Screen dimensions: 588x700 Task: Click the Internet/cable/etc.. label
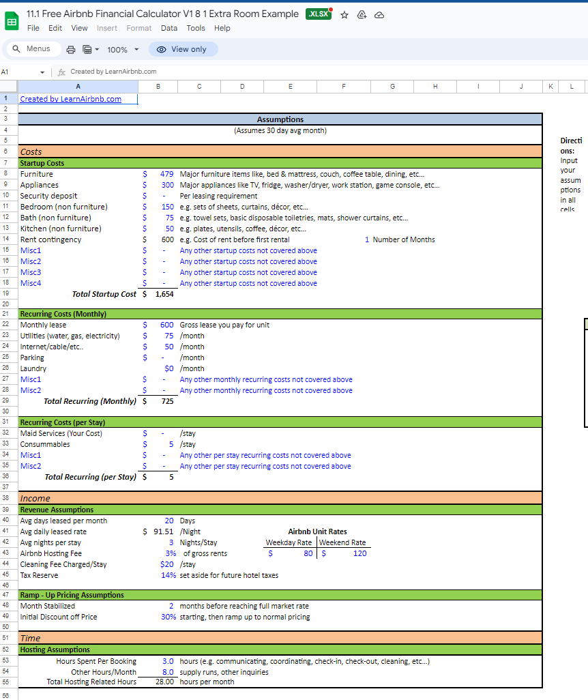click(52, 347)
